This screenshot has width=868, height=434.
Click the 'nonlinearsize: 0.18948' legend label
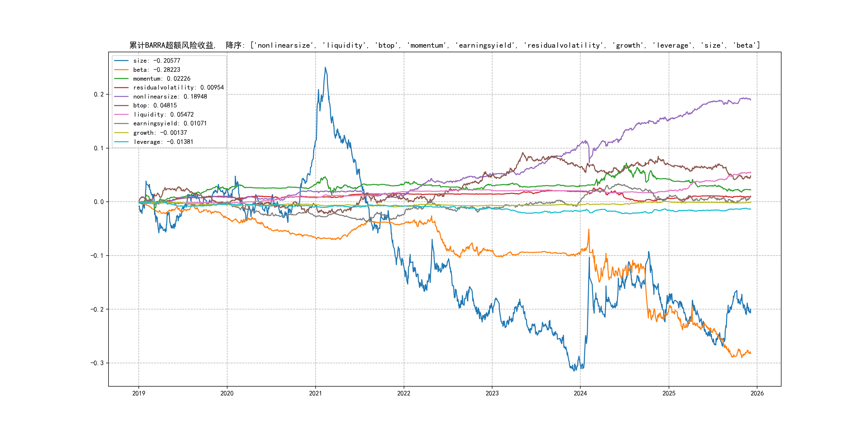coord(170,97)
